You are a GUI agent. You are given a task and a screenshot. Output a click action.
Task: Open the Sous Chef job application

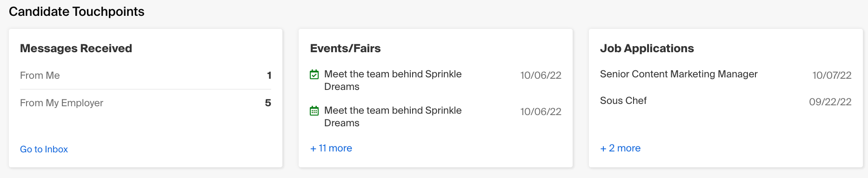(623, 101)
